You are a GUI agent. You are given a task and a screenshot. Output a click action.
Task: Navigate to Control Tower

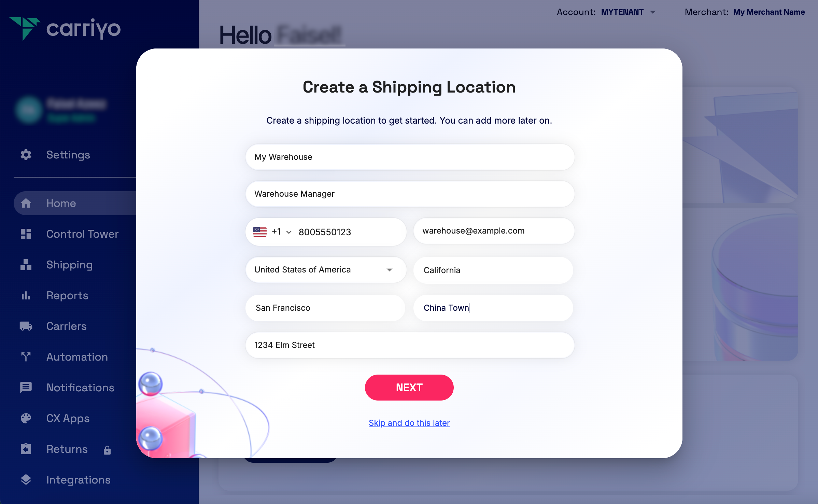(82, 234)
